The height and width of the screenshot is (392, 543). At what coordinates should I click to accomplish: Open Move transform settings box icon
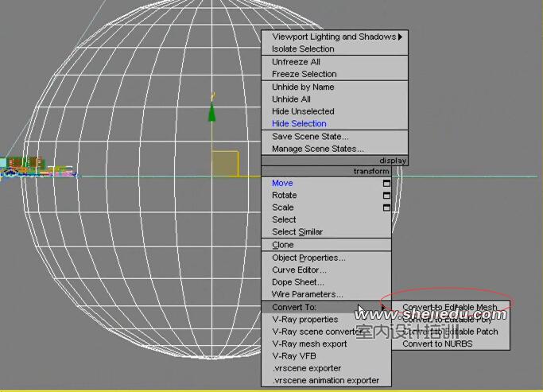tap(386, 183)
